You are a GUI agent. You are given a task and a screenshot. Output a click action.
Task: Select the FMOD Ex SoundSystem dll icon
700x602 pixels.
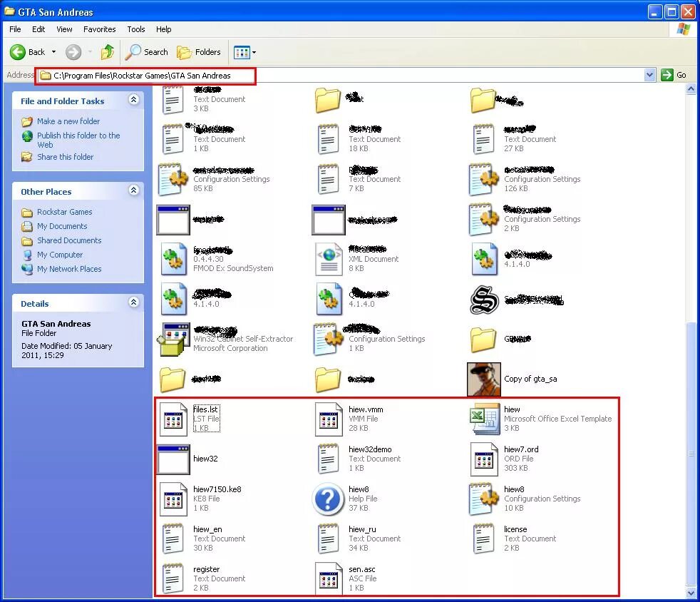point(174,260)
